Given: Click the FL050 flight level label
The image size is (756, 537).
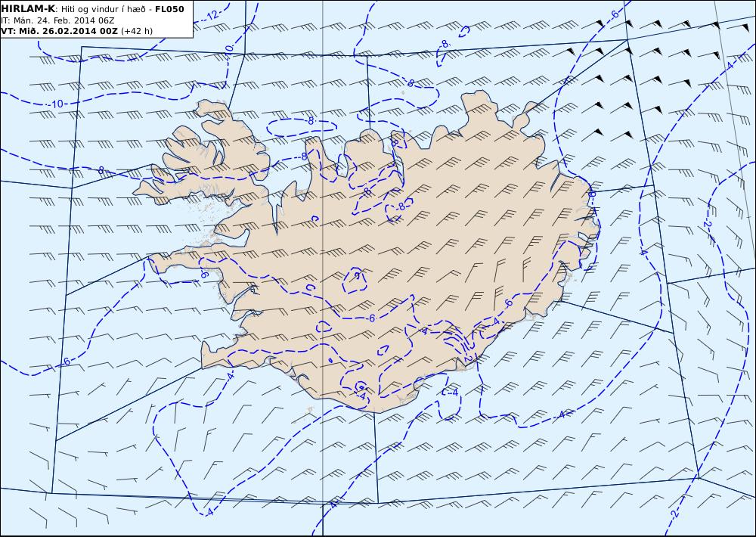Looking at the screenshot, I should (x=169, y=8).
